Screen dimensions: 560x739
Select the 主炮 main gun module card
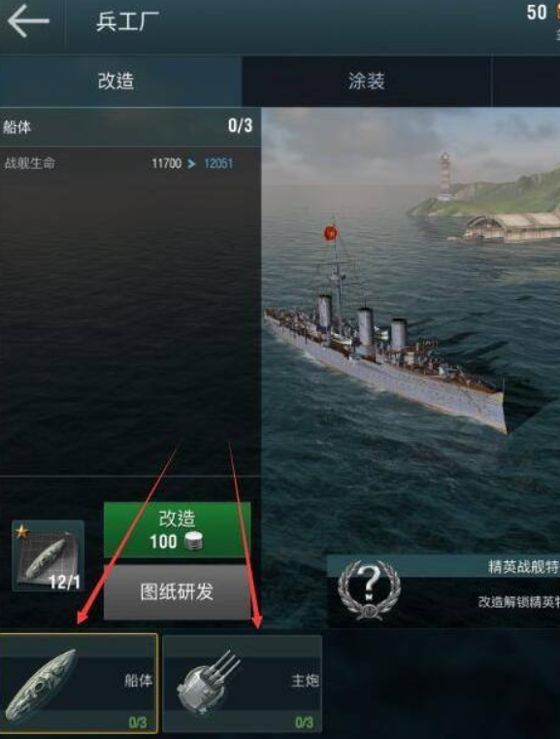point(242,684)
